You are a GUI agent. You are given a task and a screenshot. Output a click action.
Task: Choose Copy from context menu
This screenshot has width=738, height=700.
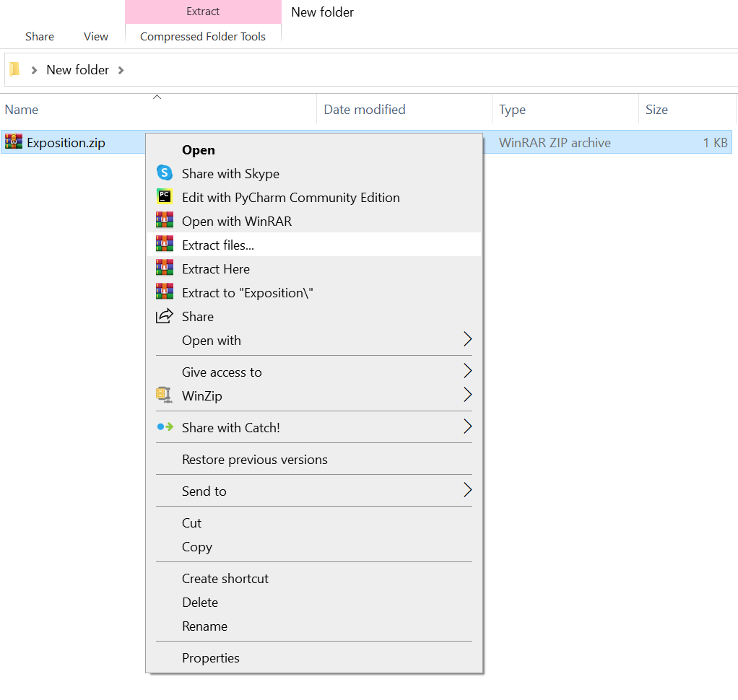point(314,546)
